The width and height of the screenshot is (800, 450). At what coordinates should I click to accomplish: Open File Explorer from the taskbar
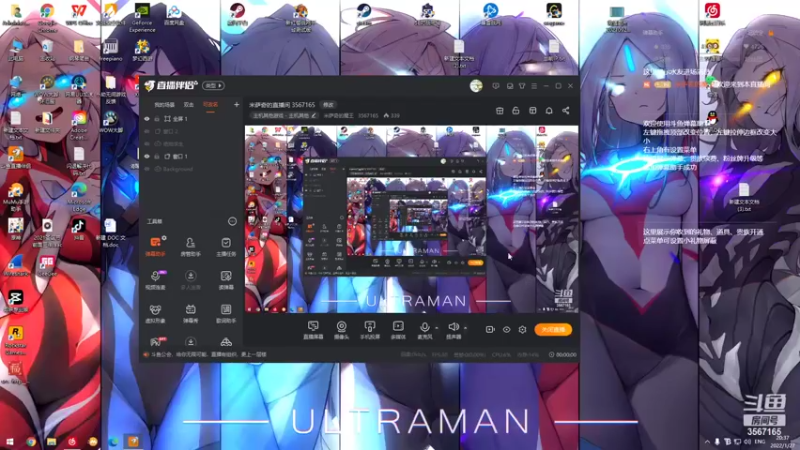coord(51,441)
